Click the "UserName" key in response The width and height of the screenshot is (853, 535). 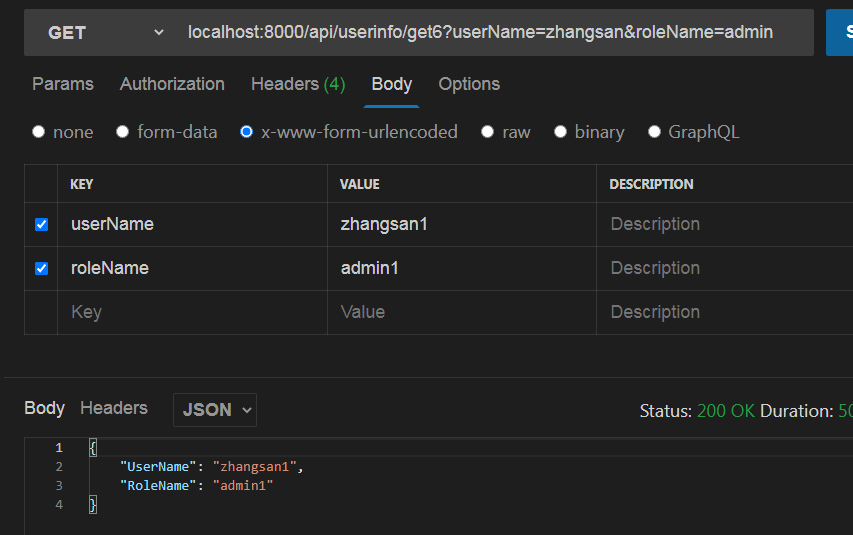click(x=158, y=466)
